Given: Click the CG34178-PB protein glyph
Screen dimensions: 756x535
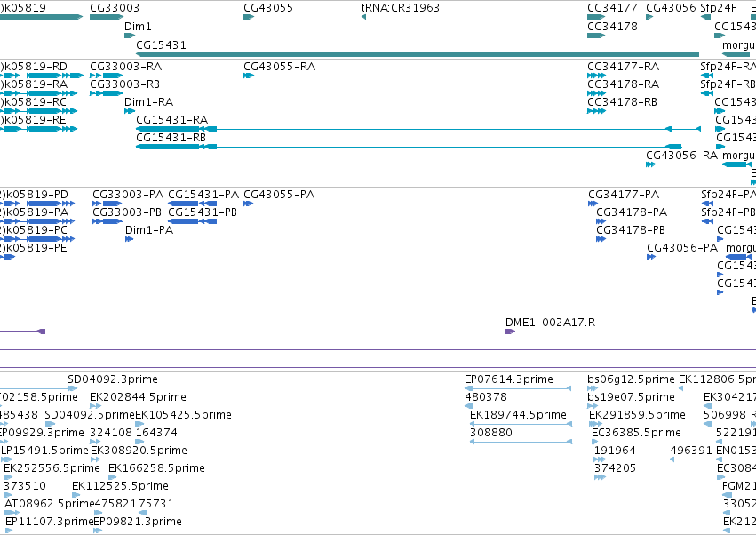Looking at the screenshot, I should tap(601, 239).
